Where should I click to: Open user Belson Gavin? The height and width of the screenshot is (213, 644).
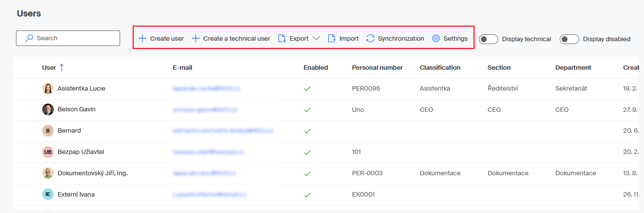pos(77,109)
